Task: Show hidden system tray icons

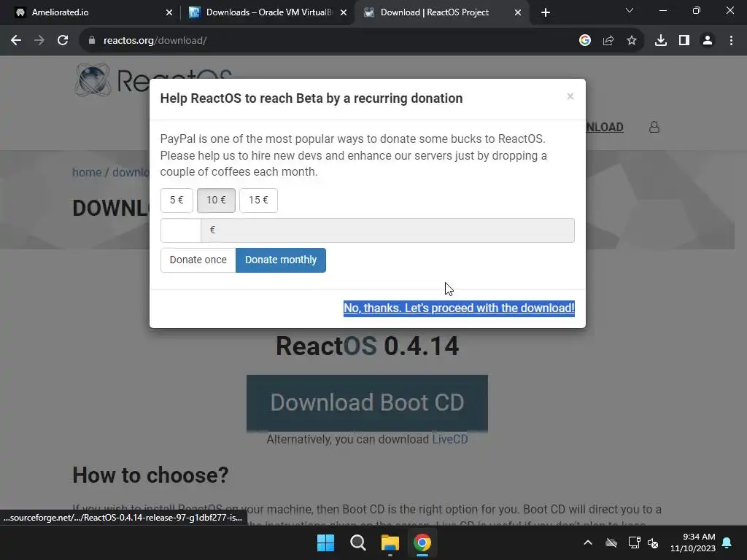Action: 588,542
